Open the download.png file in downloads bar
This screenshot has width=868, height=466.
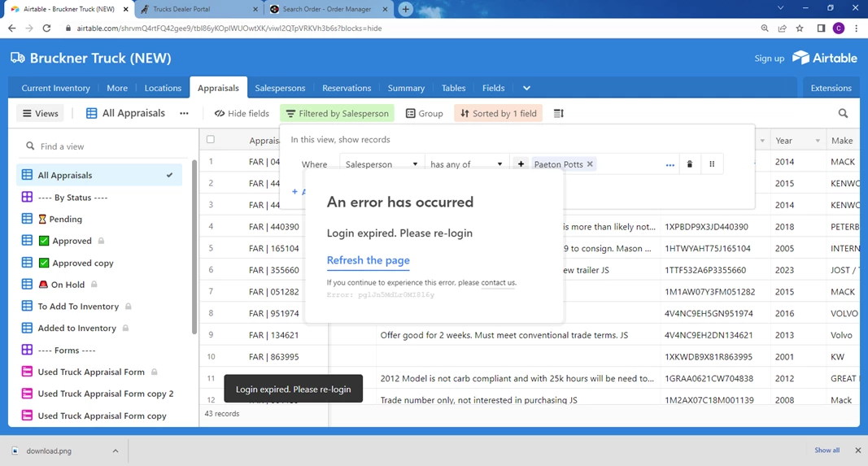tap(49, 451)
